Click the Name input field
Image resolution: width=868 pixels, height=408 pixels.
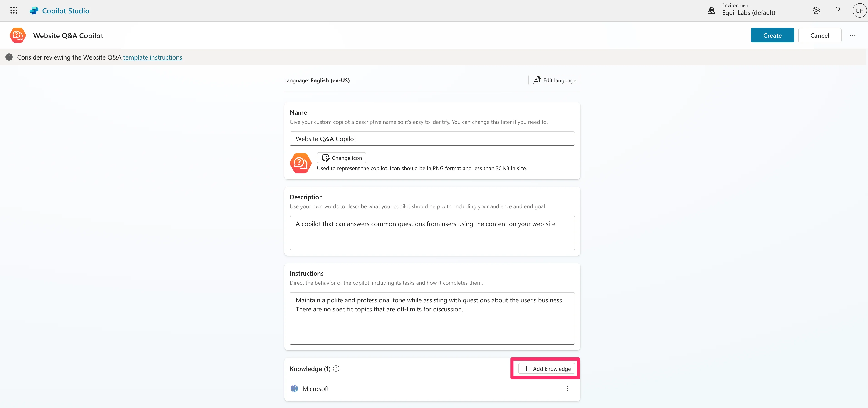(432, 139)
